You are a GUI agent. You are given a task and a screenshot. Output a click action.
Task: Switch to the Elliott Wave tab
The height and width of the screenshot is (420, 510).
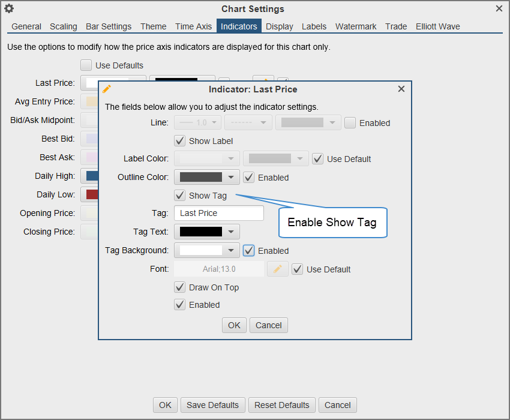point(437,26)
